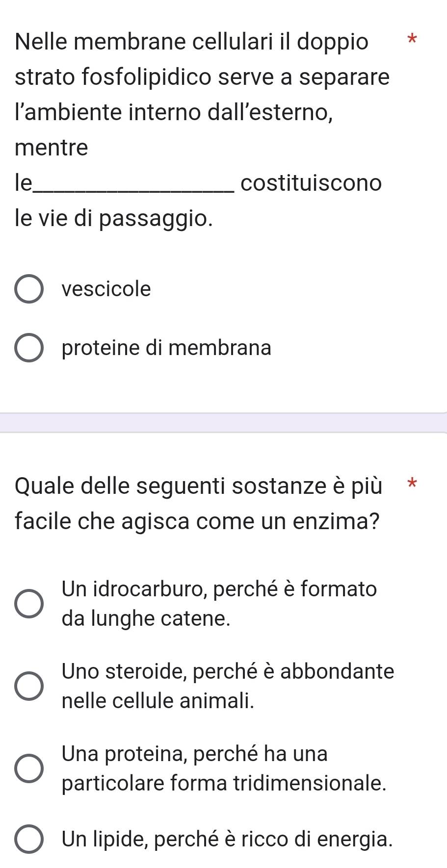Click the lavender divider between the questions
This screenshot has width=447, height=868.
[x=223, y=422]
